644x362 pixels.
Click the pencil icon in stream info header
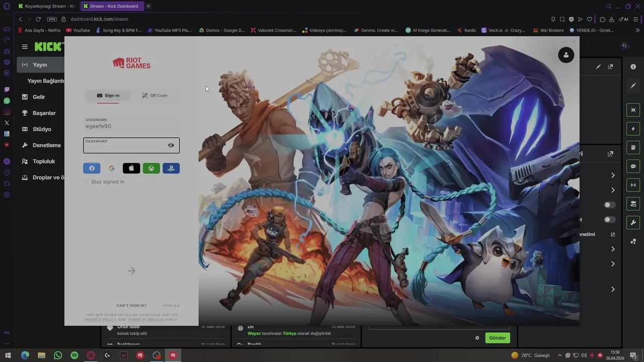click(x=598, y=67)
